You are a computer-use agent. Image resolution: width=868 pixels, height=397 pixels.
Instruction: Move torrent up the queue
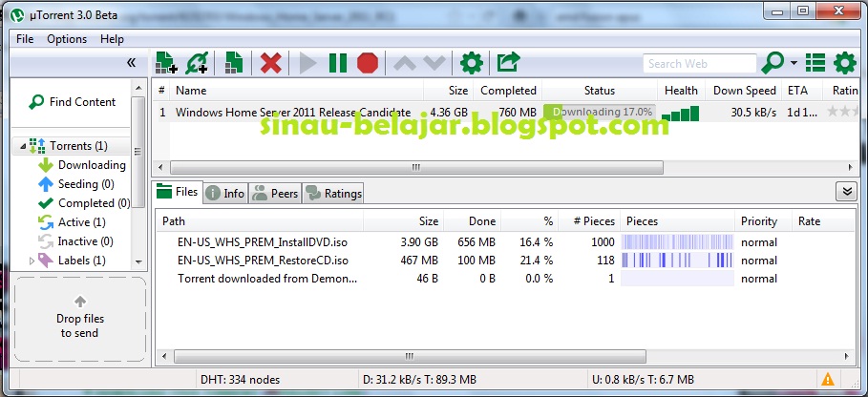click(405, 63)
